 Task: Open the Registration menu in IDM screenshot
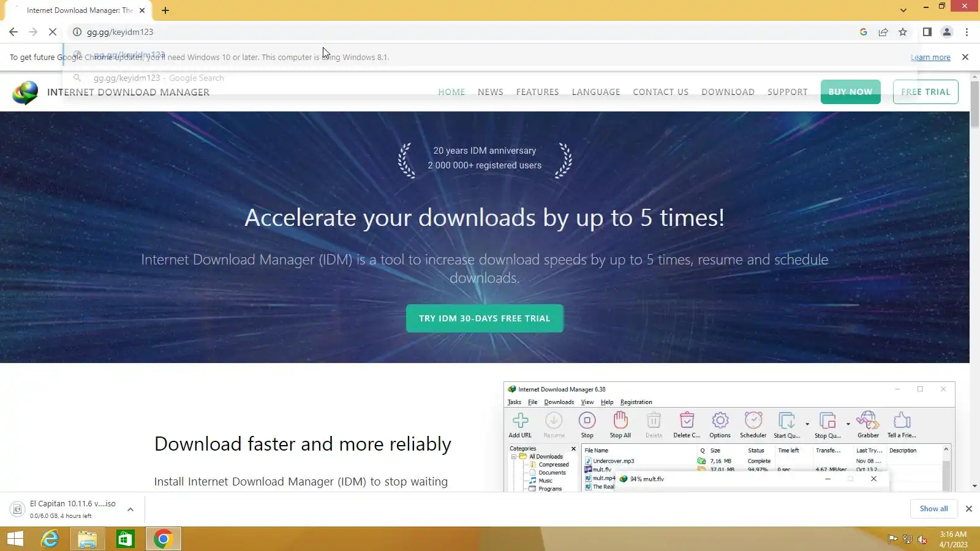click(x=636, y=402)
